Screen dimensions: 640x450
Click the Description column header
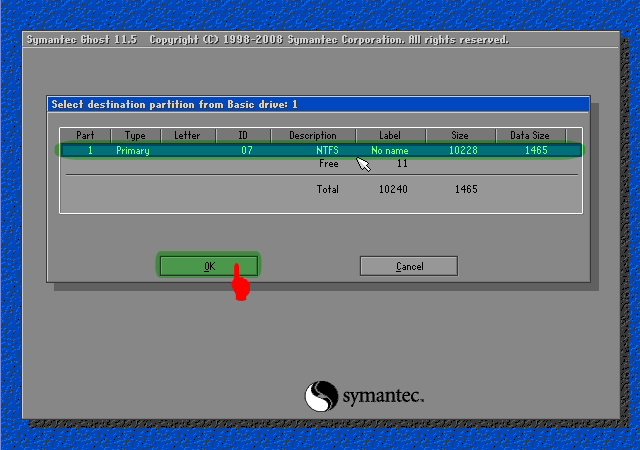tap(313, 136)
